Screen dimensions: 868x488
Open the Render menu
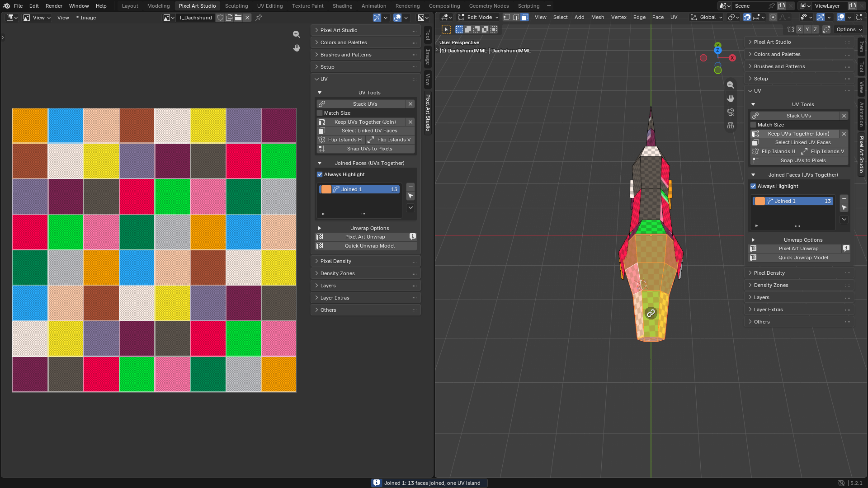click(54, 6)
